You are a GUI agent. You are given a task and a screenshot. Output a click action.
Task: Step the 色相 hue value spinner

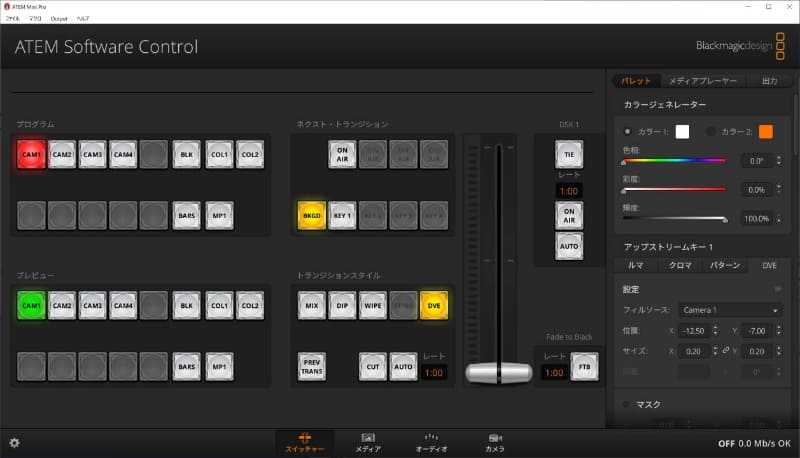779,161
